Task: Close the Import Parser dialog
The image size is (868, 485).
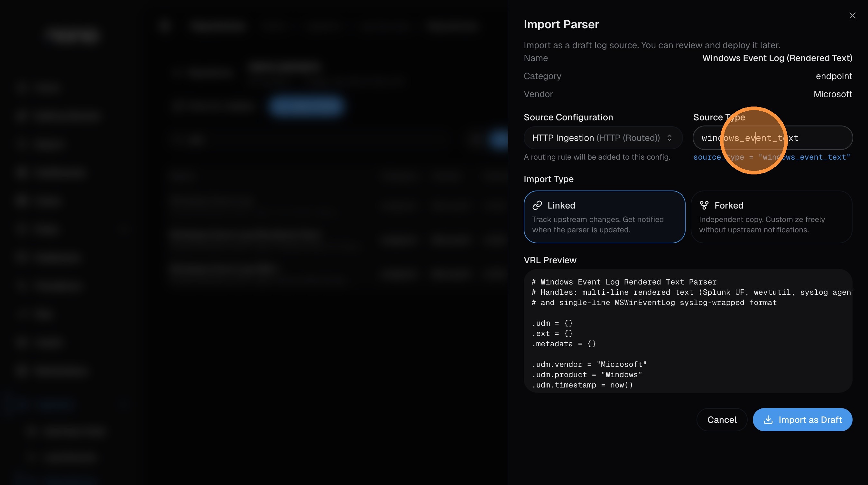Action: point(853,15)
